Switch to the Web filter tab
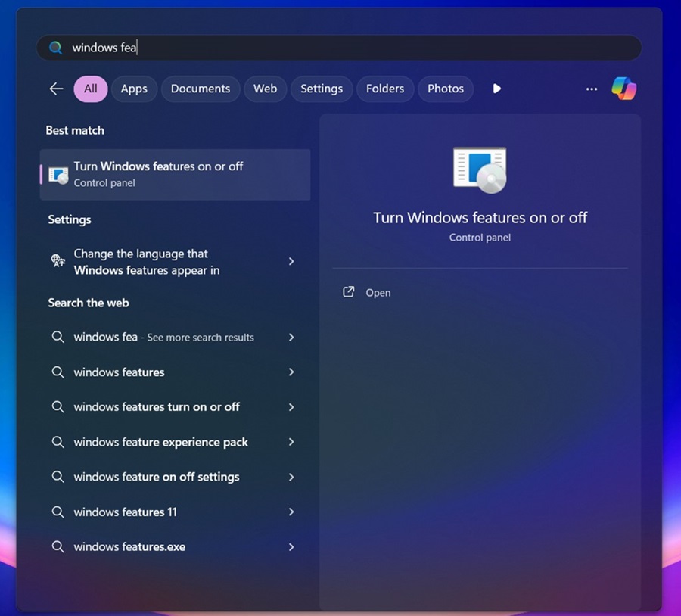Image resolution: width=681 pixels, height=616 pixels. click(x=265, y=89)
